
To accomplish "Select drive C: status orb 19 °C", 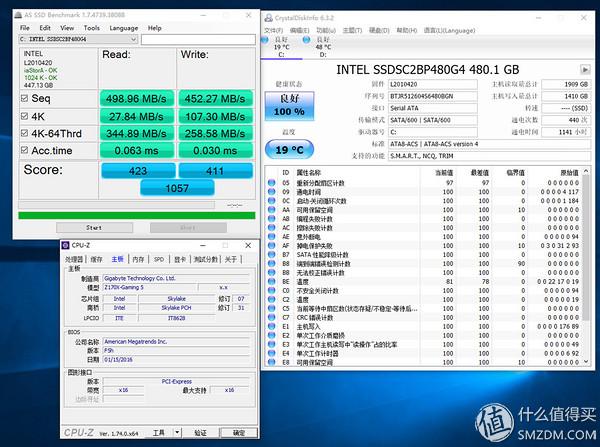I will coord(265,40).
